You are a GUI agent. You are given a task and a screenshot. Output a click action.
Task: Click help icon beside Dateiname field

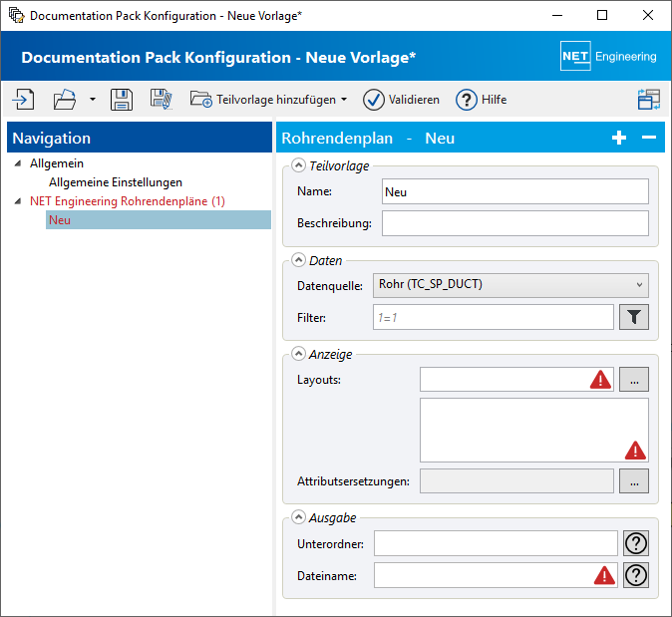(635, 575)
